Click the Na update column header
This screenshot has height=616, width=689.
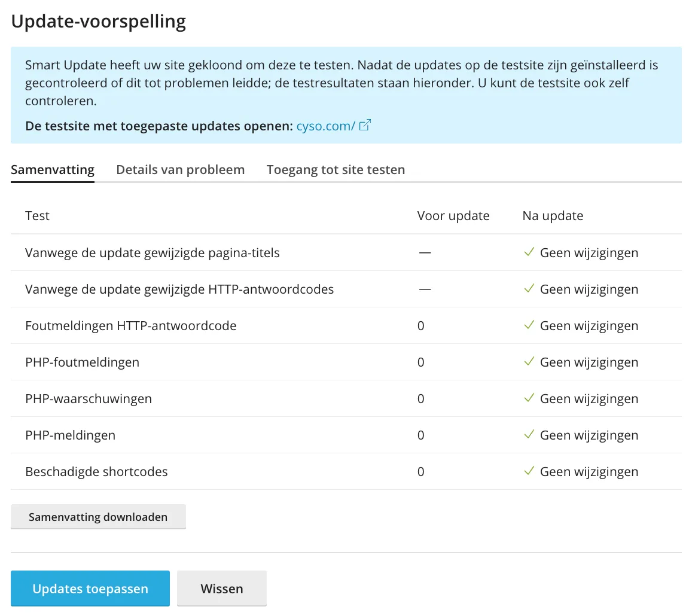[553, 216]
